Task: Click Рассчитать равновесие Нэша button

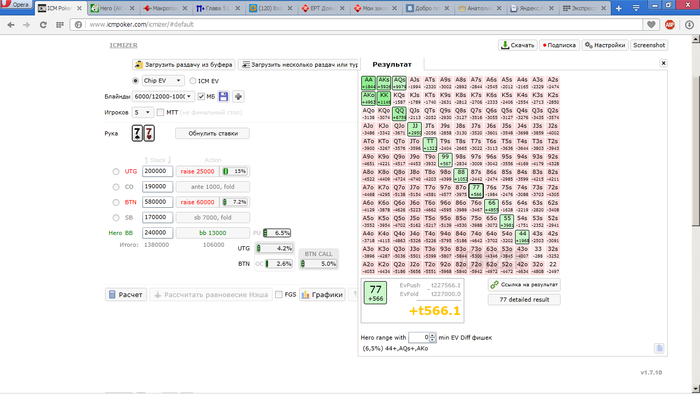Action: click(211, 294)
